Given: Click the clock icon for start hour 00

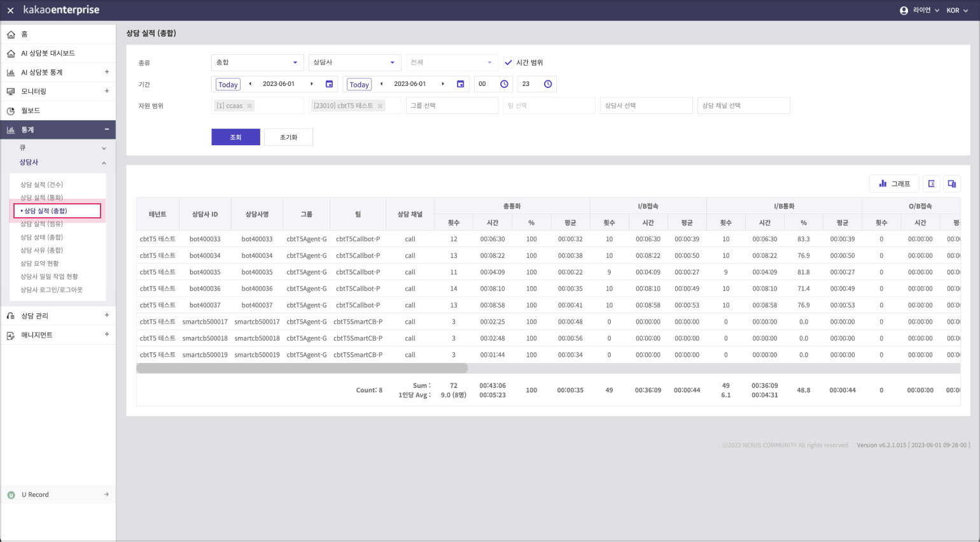Looking at the screenshot, I should click(x=504, y=84).
